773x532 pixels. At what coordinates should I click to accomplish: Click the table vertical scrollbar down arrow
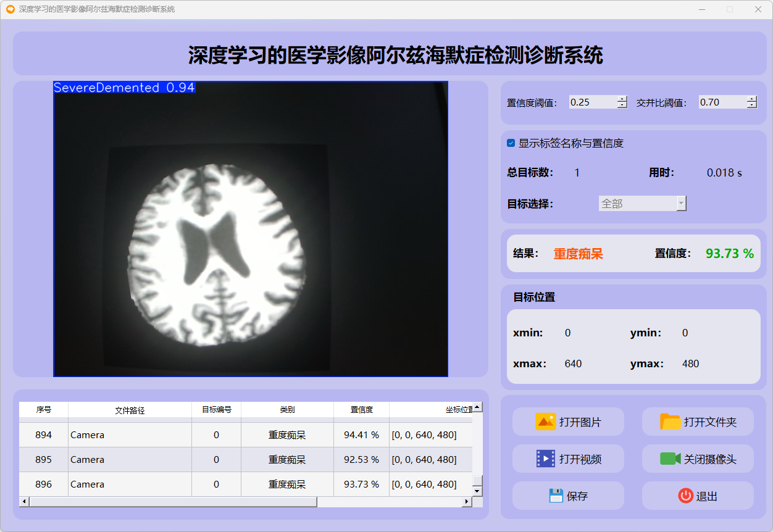477,491
